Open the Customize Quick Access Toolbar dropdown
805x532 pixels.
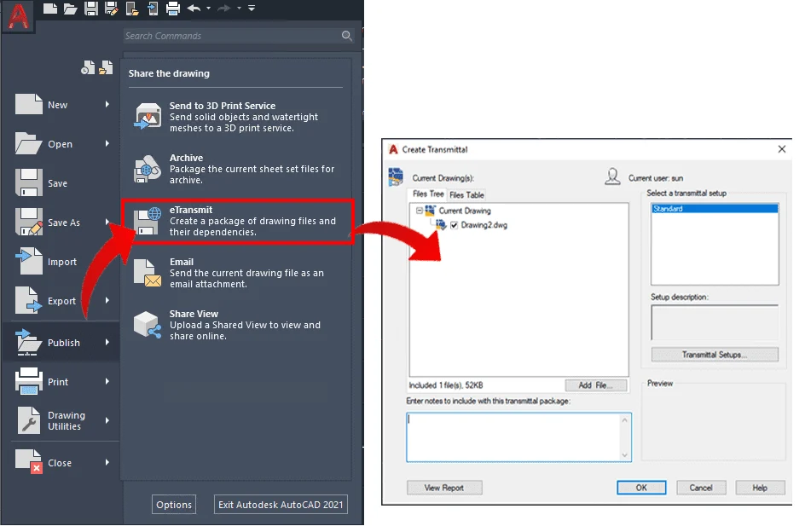(252, 9)
